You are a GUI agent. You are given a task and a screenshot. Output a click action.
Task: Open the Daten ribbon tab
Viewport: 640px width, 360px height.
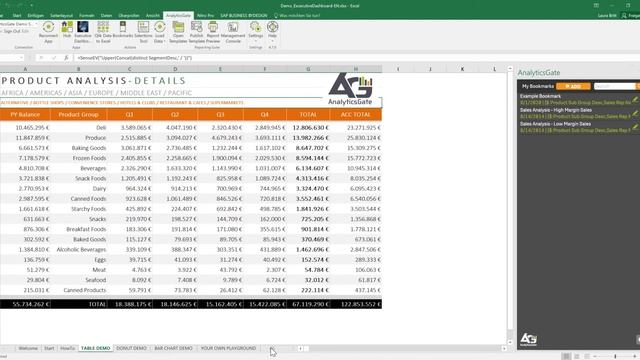coord(106,16)
